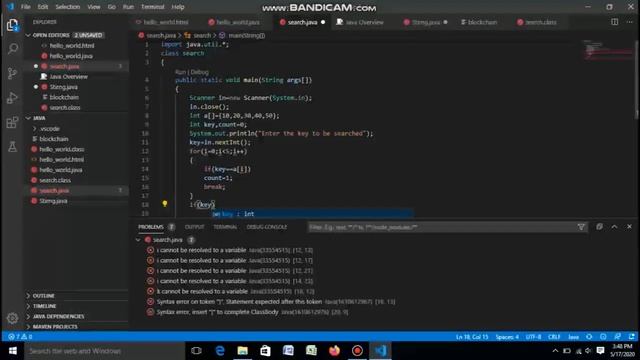Expand the Timeline section
Viewport: 640px width, 360px height.
point(44,306)
